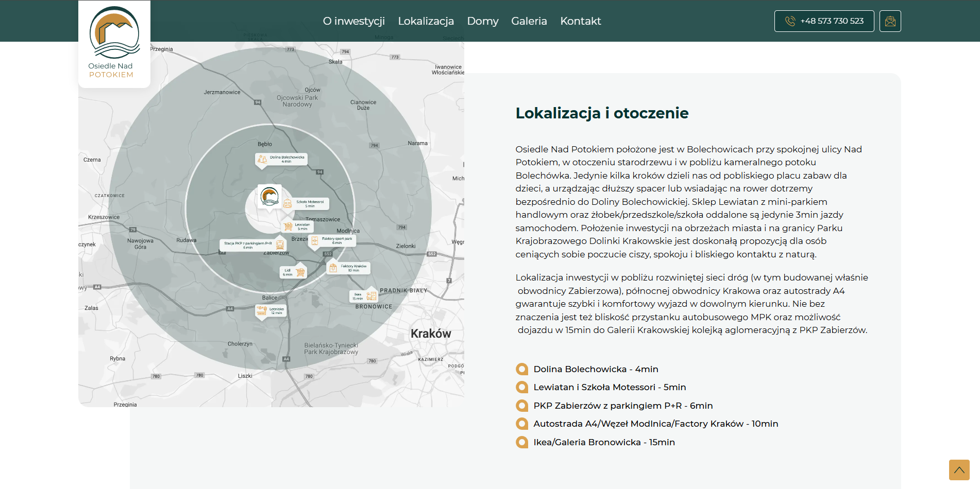Viewport: 980px width, 489px height.
Task: Open the Galeria page
Action: (529, 21)
